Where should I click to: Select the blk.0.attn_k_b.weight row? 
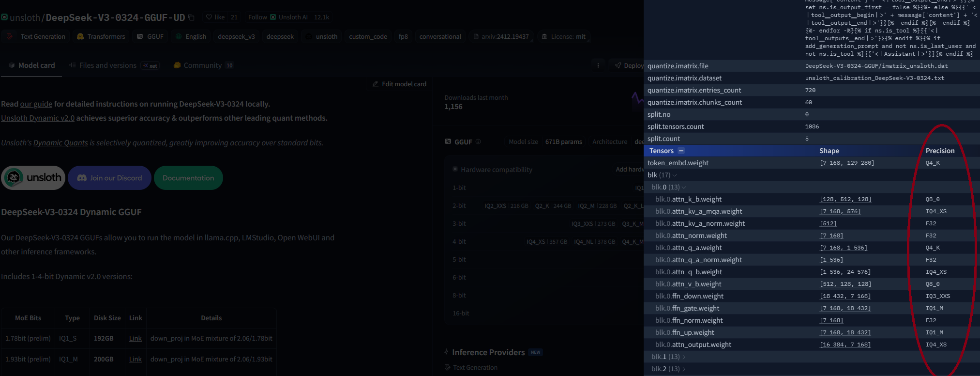(812, 199)
